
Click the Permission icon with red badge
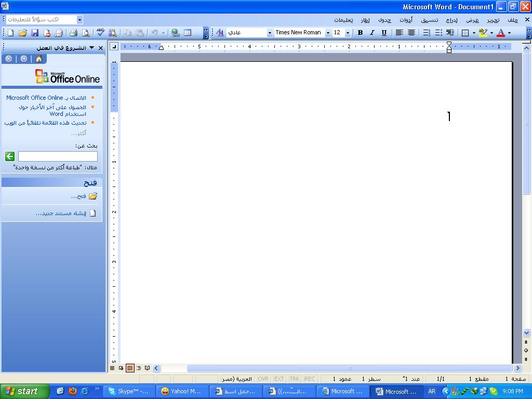[x=47, y=33]
